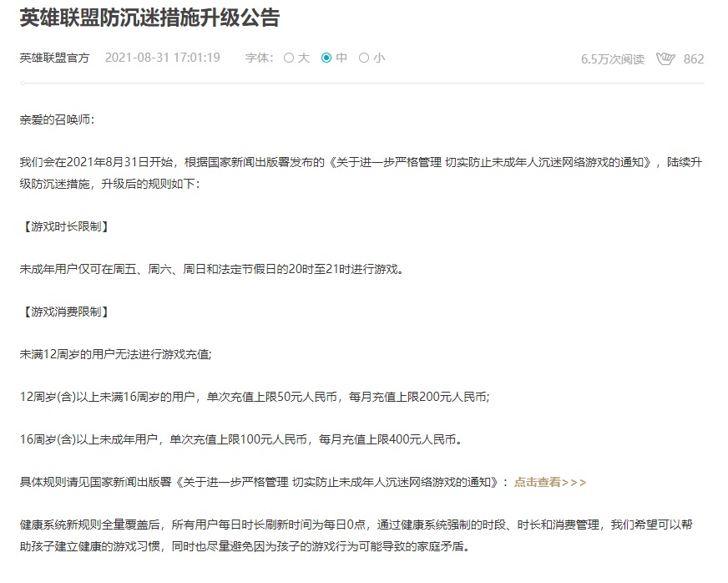Select large font size radio button
Viewport: 728px width, 583px height.
click(x=289, y=58)
